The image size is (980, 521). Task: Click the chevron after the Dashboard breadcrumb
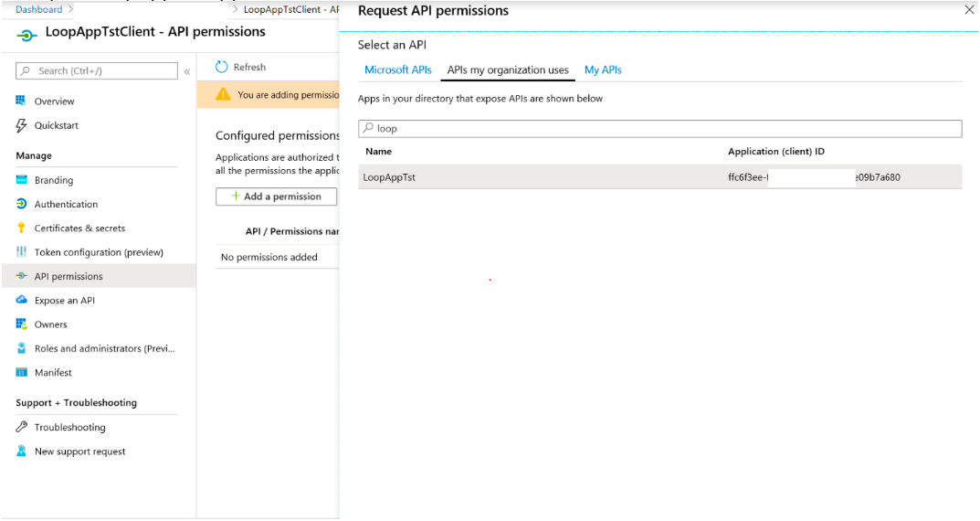(x=70, y=9)
